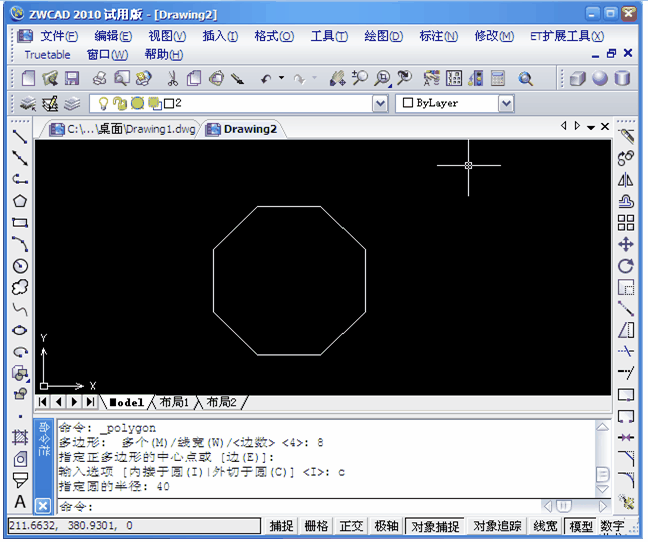Screen dimensions: 648x542
Task: Open the 编辑(E) menu
Action: 113,36
